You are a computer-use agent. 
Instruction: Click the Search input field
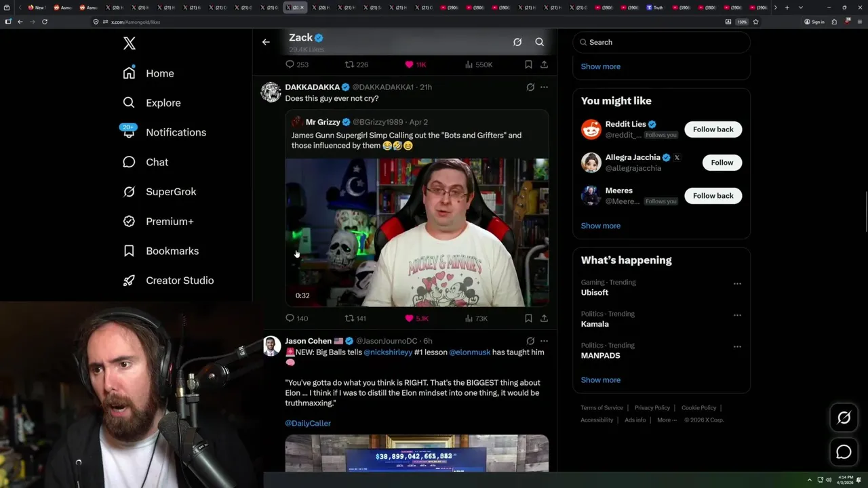tap(661, 42)
